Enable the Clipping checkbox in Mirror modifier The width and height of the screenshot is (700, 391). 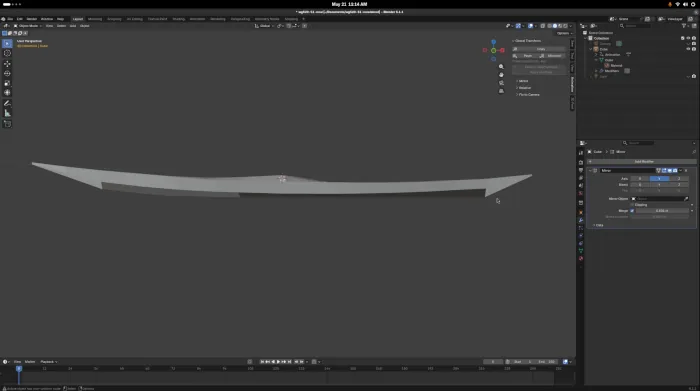click(x=632, y=204)
